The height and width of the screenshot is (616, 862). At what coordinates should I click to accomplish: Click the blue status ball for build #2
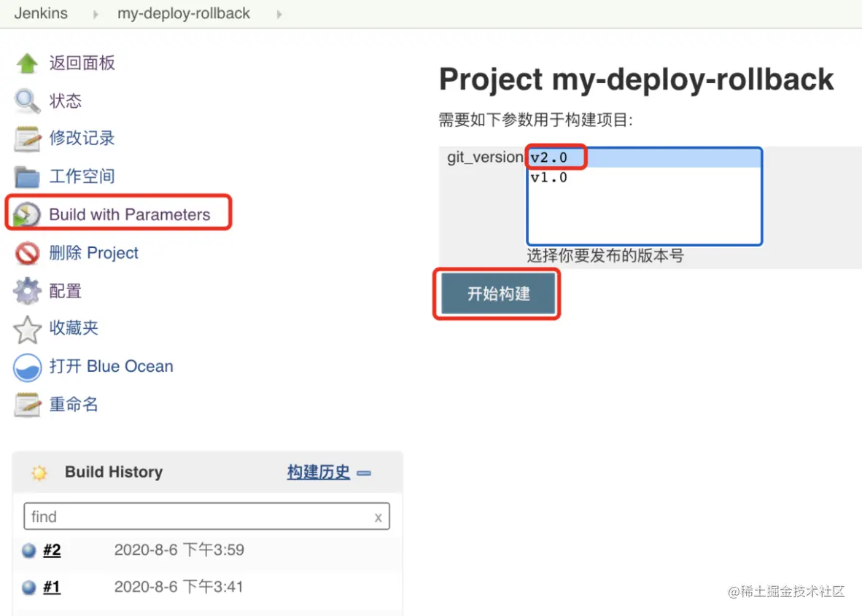[x=28, y=550]
